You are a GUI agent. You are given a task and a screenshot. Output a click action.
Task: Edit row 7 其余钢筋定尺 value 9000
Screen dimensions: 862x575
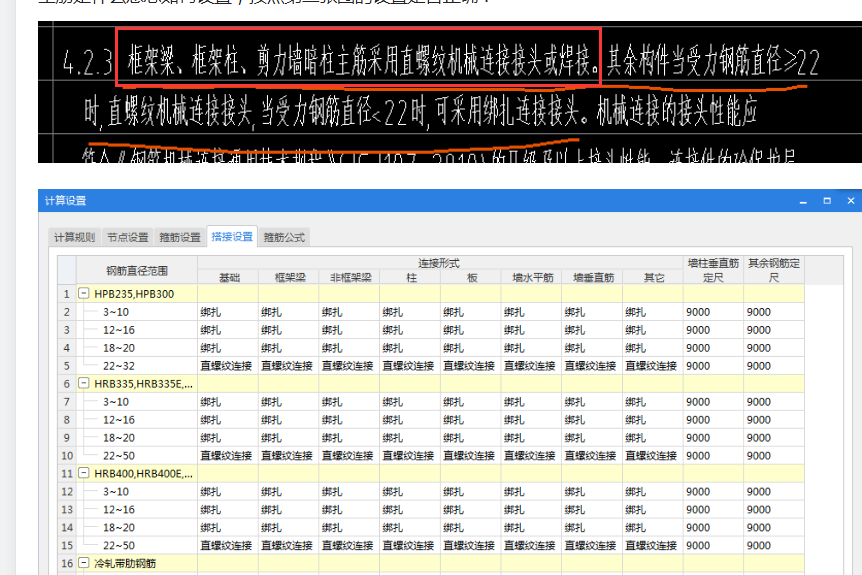pyautogui.click(x=774, y=401)
